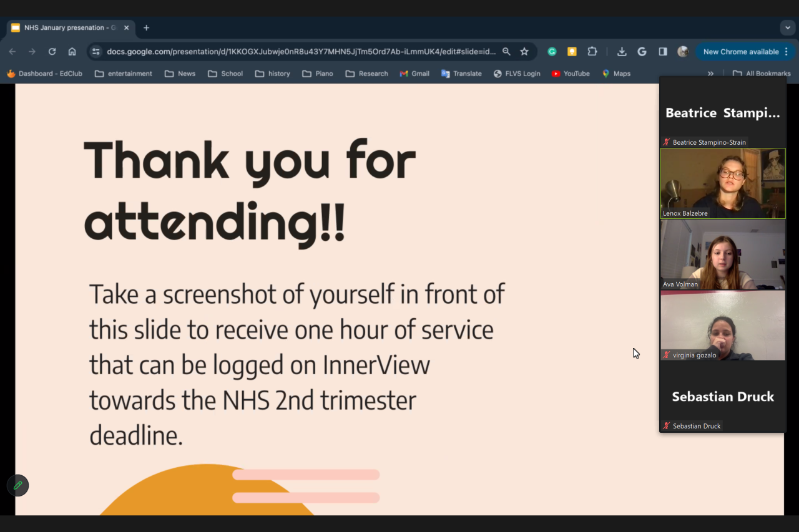The image size is (799, 532).
Task: Select the NHS January presentation tab
Action: click(71, 28)
